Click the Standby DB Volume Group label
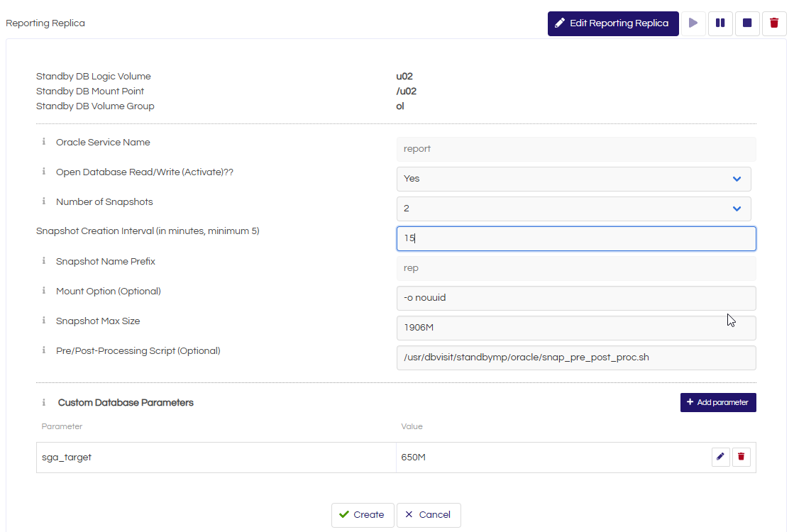 click(95, 106)
